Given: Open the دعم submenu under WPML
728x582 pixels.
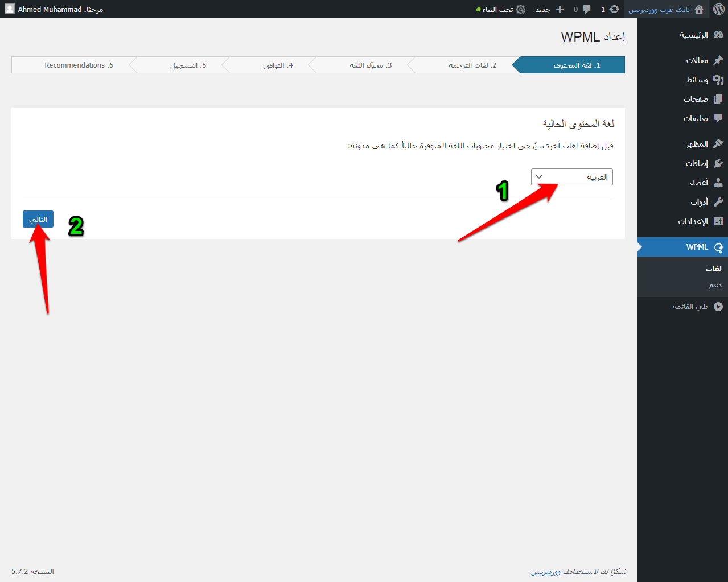Looking at the screenshot, I should click(715, 285).
